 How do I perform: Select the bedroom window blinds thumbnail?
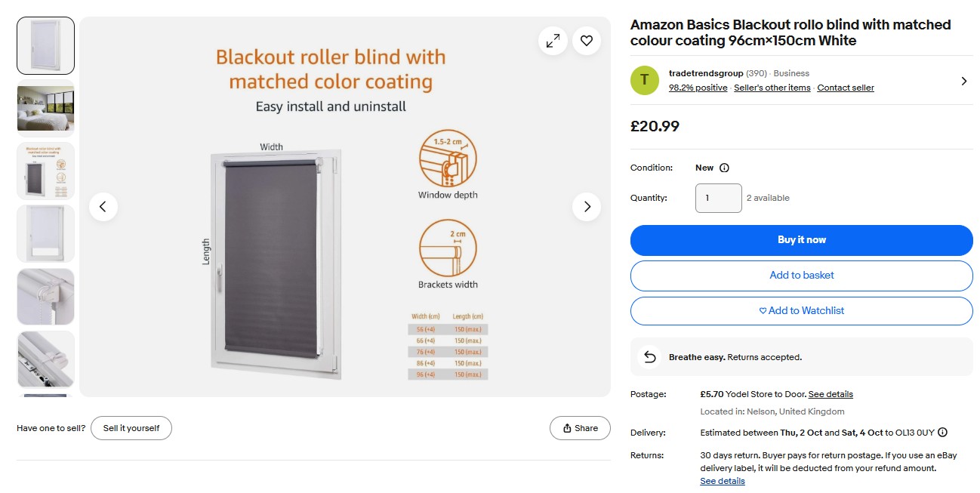pos(46,108)
